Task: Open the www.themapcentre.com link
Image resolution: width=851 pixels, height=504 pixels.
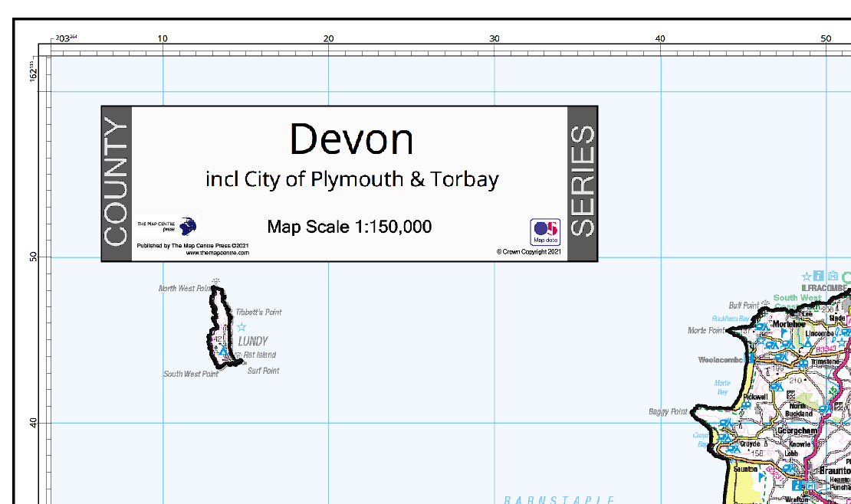Action: (x=217, y=253)
